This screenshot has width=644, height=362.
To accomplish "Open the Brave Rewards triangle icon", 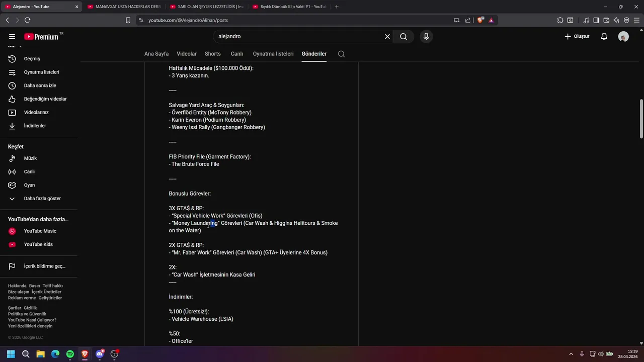I will (491, 20).
